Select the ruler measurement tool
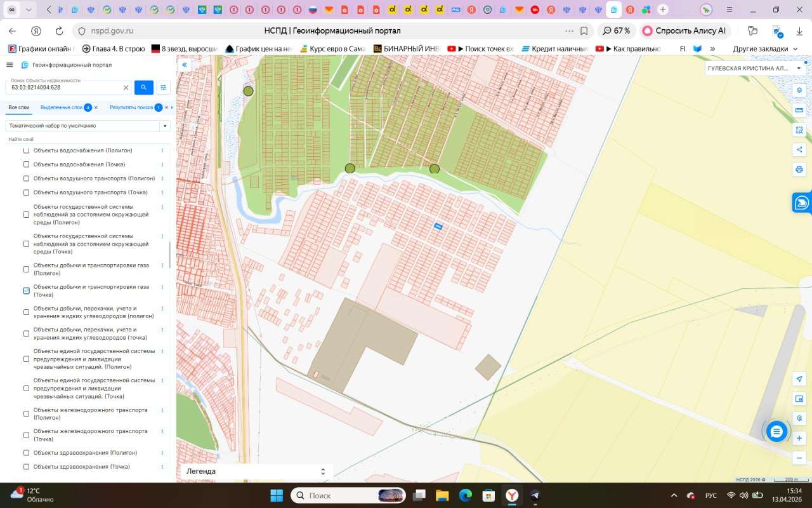The image size is (812, 508). [799, 110]
